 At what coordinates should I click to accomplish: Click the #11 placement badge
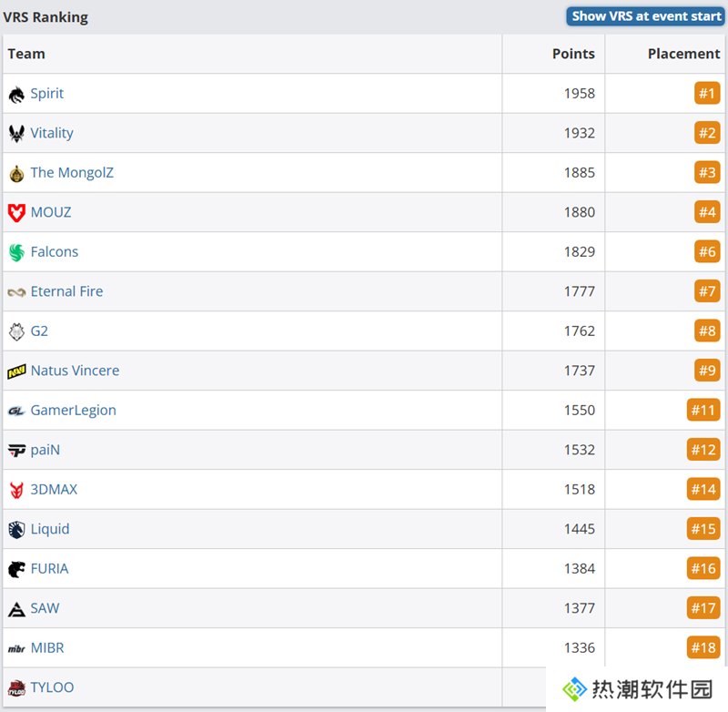[703, 410]
